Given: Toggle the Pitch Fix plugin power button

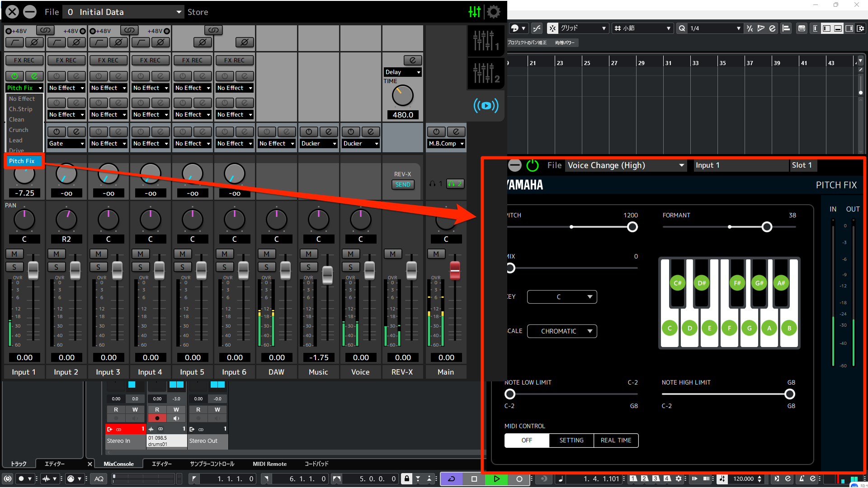Looking at the screenshot, I should pyautogui.click(x=533, y=165).
